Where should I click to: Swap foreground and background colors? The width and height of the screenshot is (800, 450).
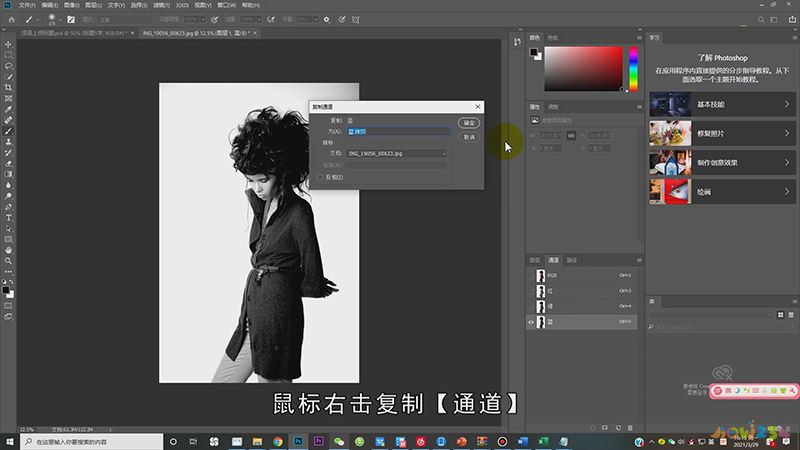pos(12,282)
